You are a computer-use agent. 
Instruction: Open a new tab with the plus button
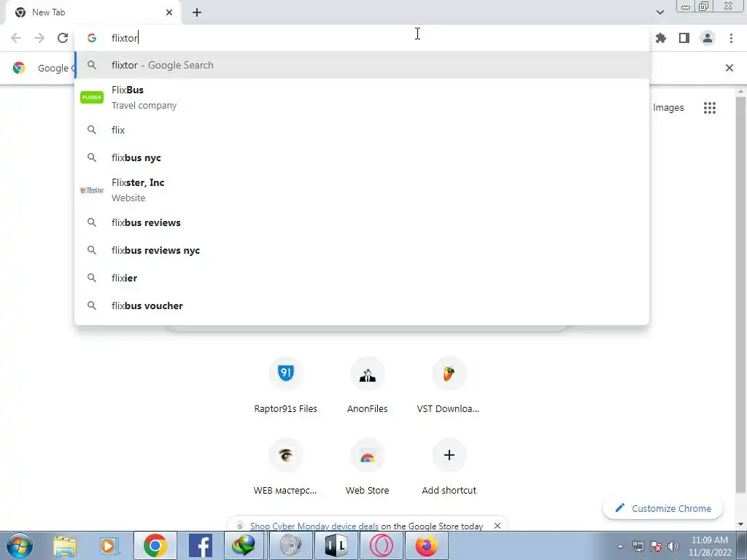[x=197, y=12]
